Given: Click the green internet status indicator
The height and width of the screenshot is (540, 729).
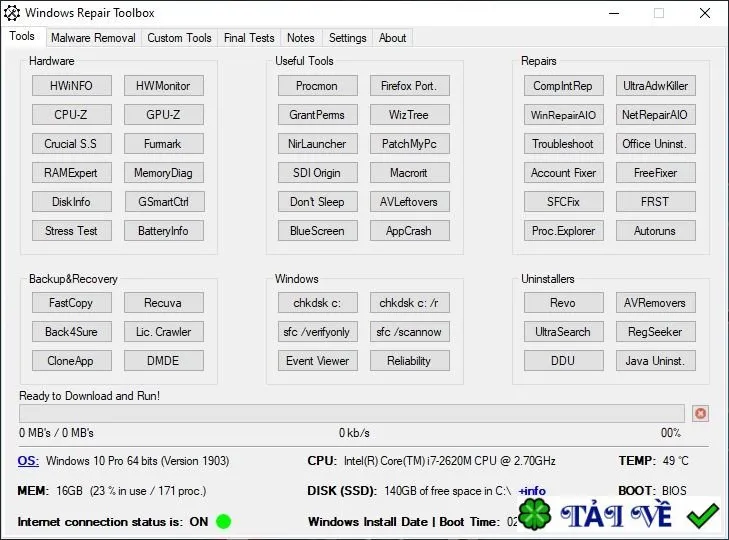Looking at the screenshot, I should (x=223, y=521).
